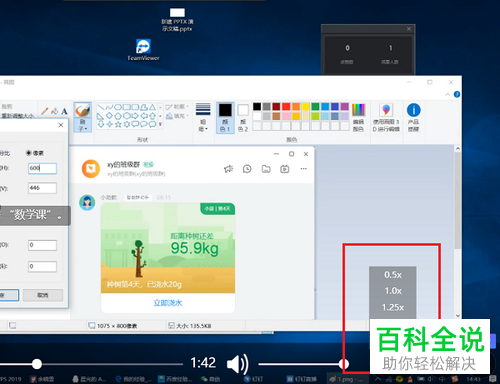This screenshot has width=500, height=384.
Task: Pick the yellow color swatch
Action: pos(305,106)
